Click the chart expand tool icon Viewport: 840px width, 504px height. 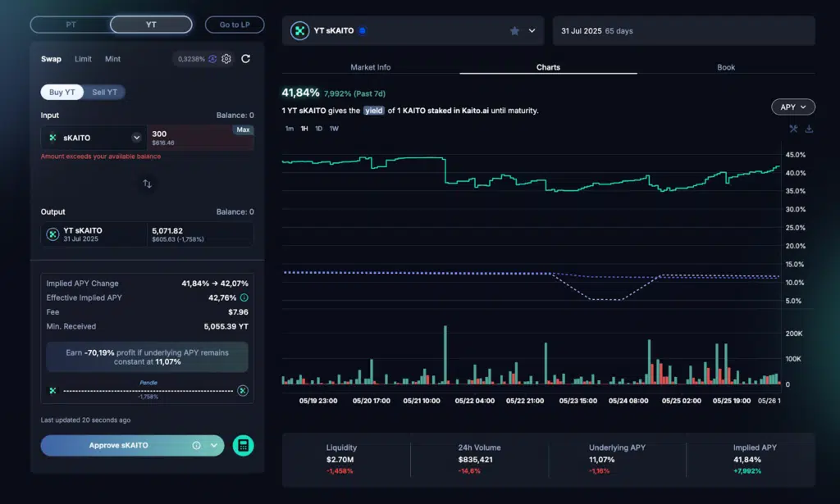click(x=793, y=129)
